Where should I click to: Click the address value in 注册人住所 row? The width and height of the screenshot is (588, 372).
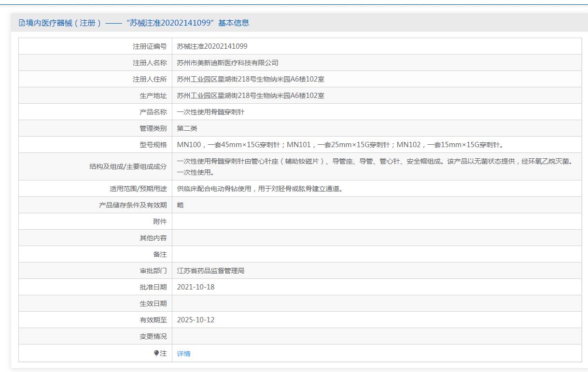251,79
